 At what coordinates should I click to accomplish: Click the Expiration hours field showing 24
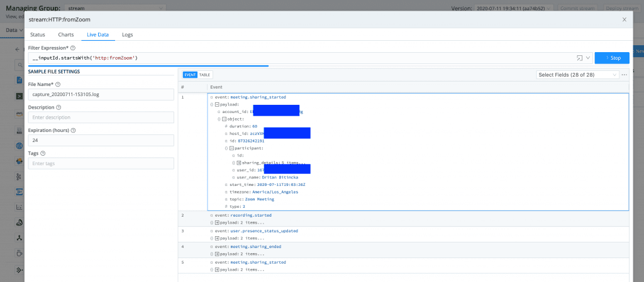pos(101,140)
